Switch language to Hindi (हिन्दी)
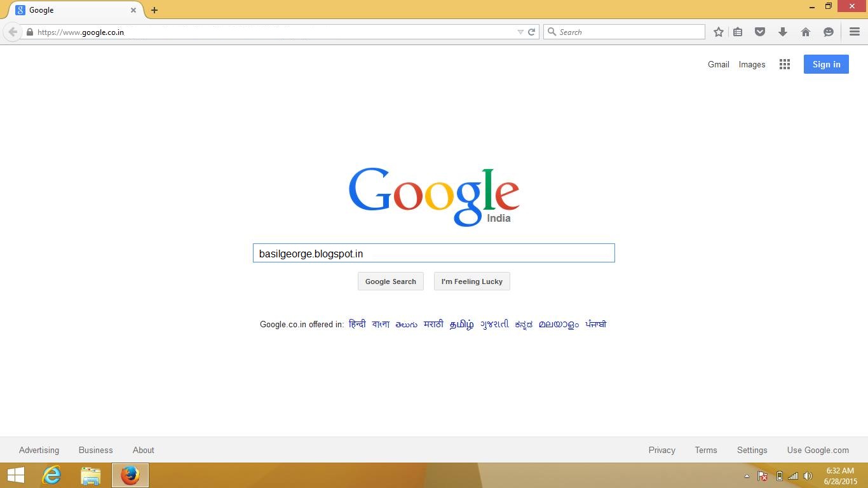The width and height of the screenshot is (868, 488). pos(357,324)
